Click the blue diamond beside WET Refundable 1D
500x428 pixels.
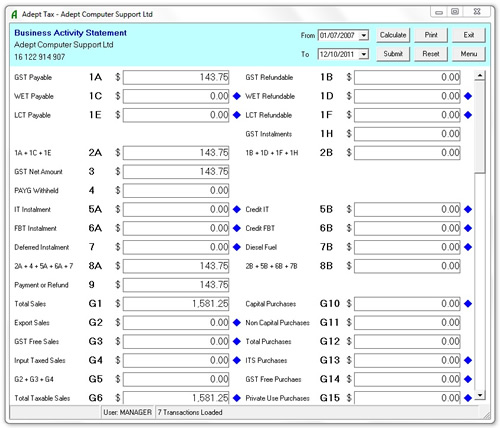468,96
